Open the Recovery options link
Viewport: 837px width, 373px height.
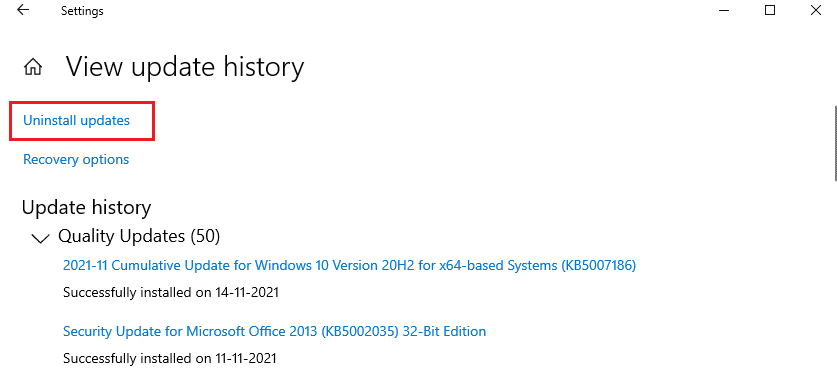click(x=76, y=160)
